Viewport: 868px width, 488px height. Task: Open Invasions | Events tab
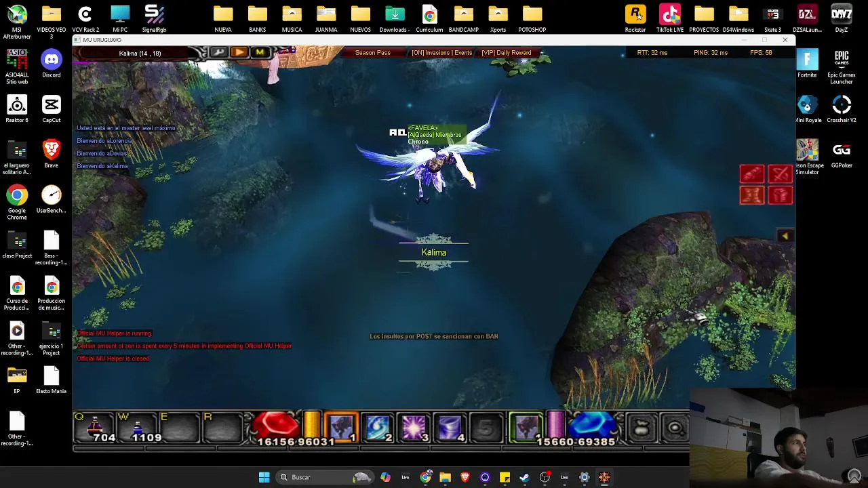pos(441,53)
